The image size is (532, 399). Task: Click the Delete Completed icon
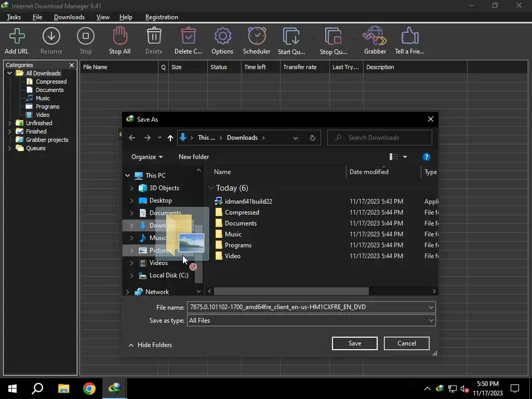(188, 36)
